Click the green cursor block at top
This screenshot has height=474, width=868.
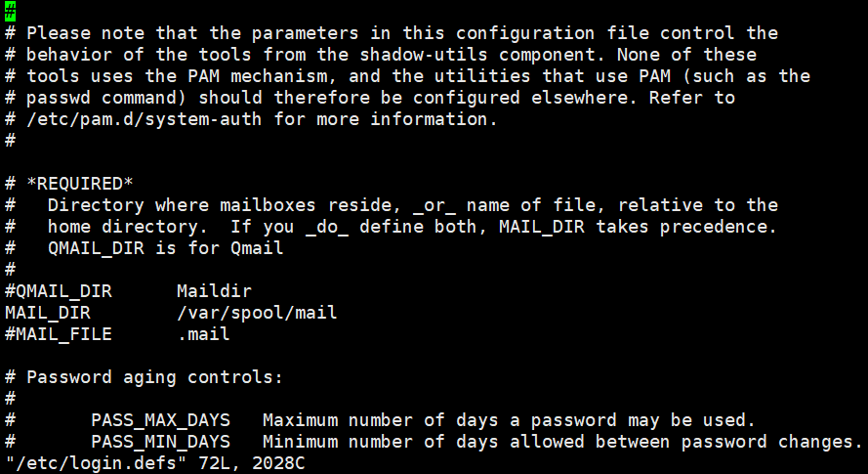coord(10,11)
